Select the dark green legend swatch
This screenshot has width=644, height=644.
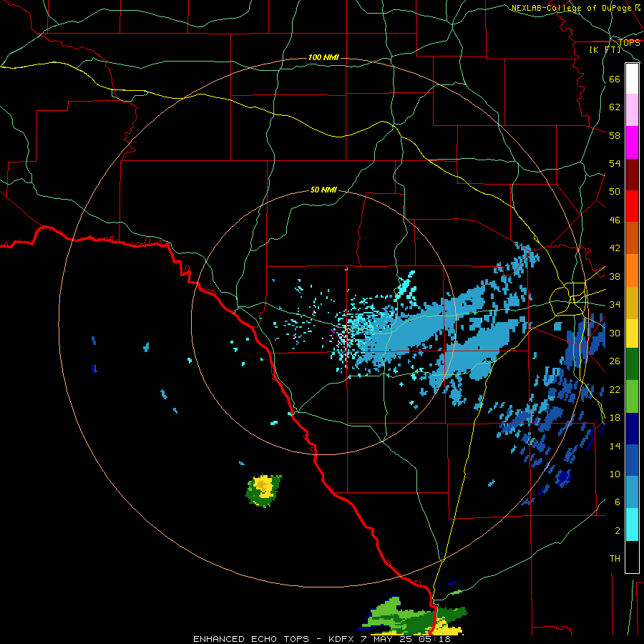[632, 364]
